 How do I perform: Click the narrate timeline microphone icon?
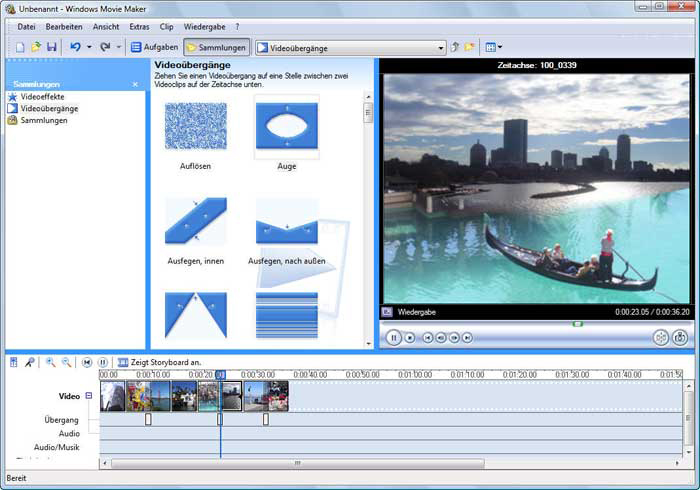pos(30,362)
